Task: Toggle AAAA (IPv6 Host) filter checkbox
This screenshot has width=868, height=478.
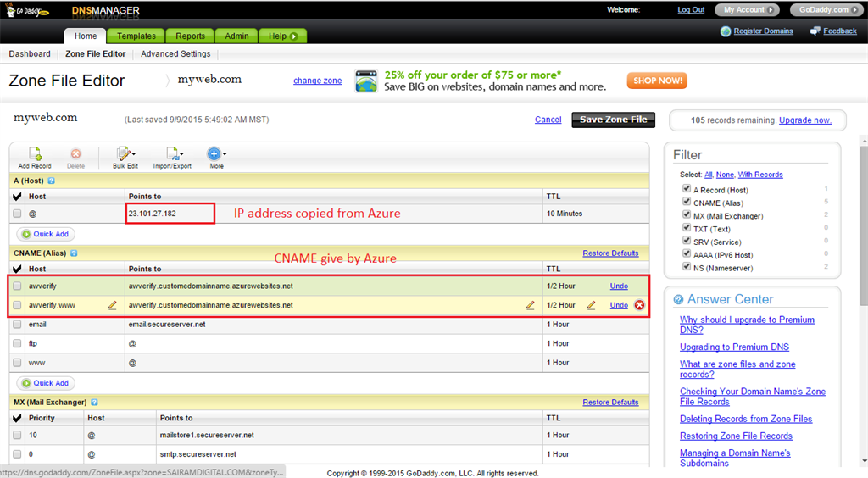Action: click(x=687, y=254)
